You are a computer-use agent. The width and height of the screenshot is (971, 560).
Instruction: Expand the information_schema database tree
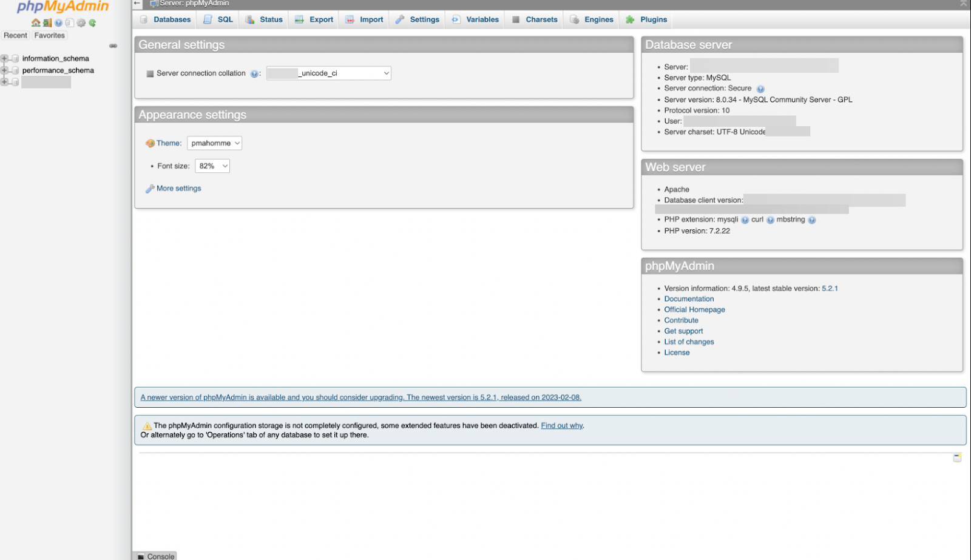click(4, 59)
